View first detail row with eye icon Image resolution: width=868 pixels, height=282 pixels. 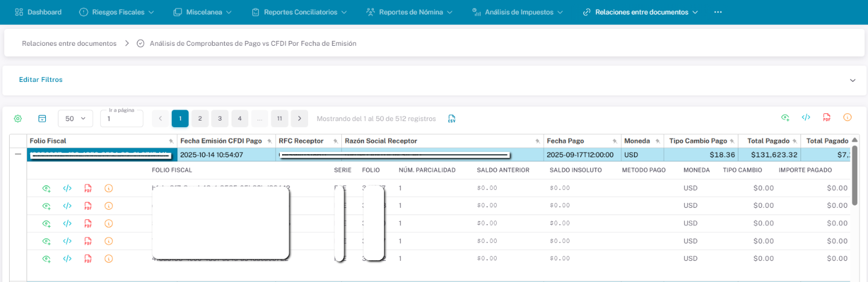pos(46,189)
